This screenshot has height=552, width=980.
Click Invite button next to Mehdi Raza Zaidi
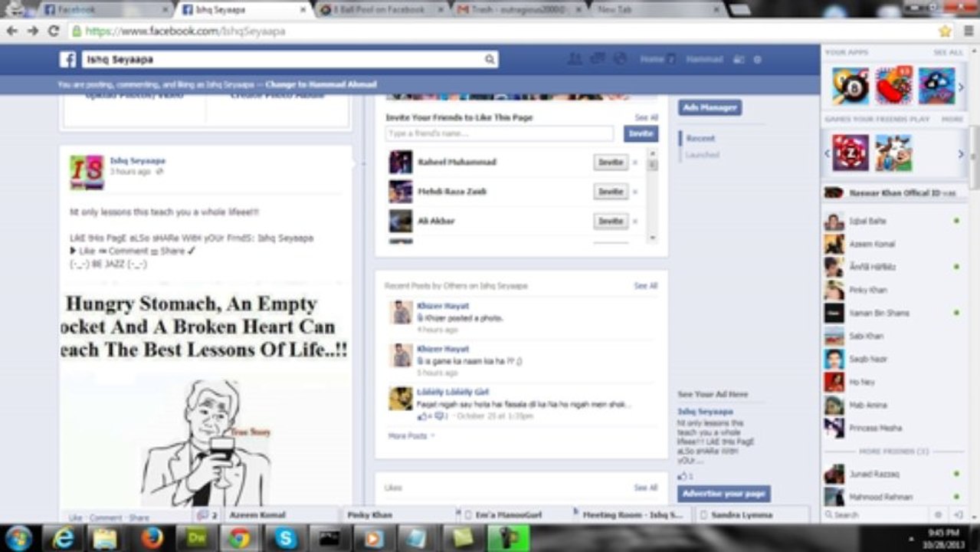pyautogui.click(x=611, y=192)
